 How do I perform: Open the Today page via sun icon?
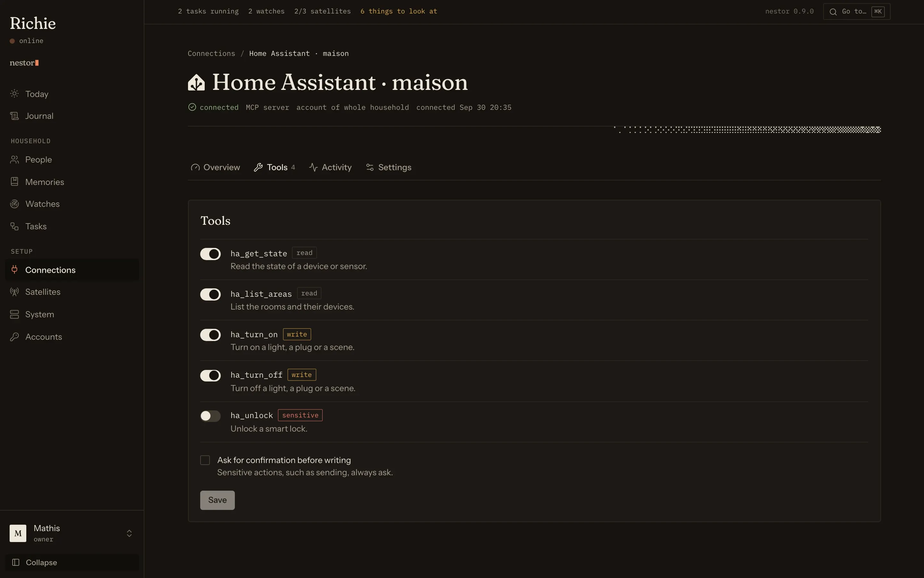[x=14, y=94]
